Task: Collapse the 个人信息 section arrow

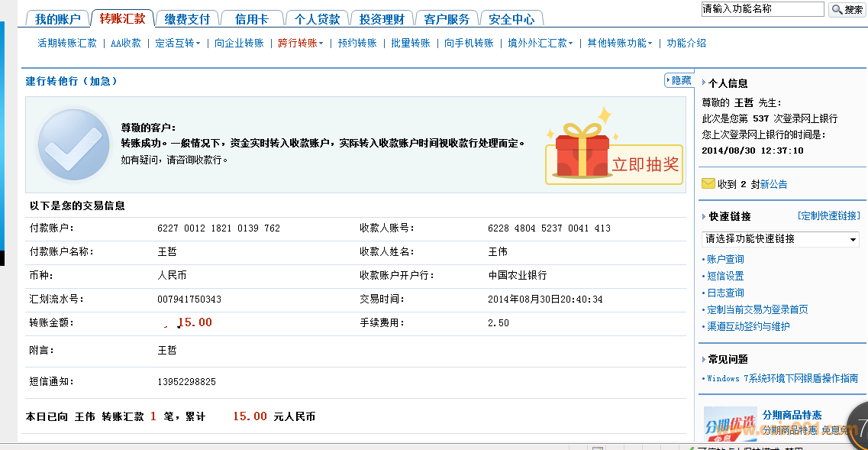Action: (704, 83)
